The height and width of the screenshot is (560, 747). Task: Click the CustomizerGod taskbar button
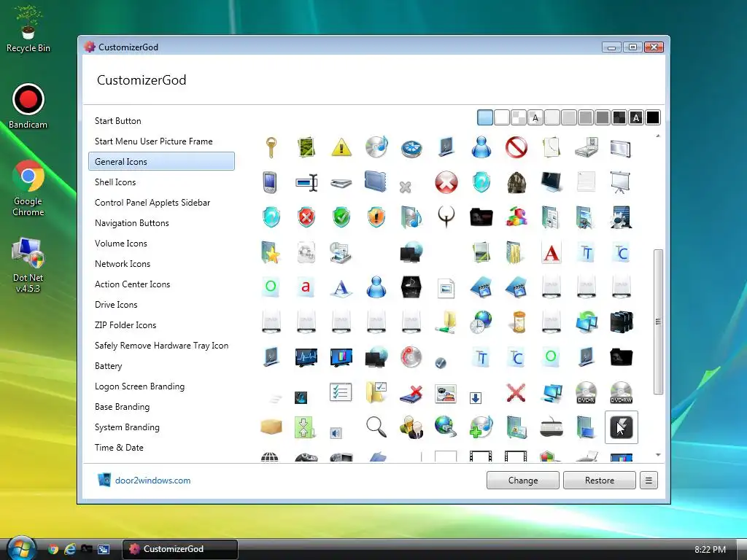point(180,549)
